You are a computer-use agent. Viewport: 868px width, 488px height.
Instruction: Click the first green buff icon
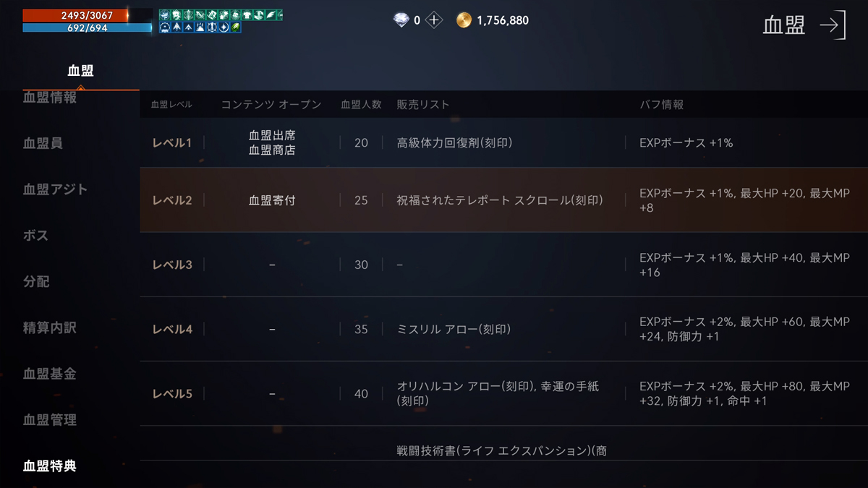tap(164, 14)
